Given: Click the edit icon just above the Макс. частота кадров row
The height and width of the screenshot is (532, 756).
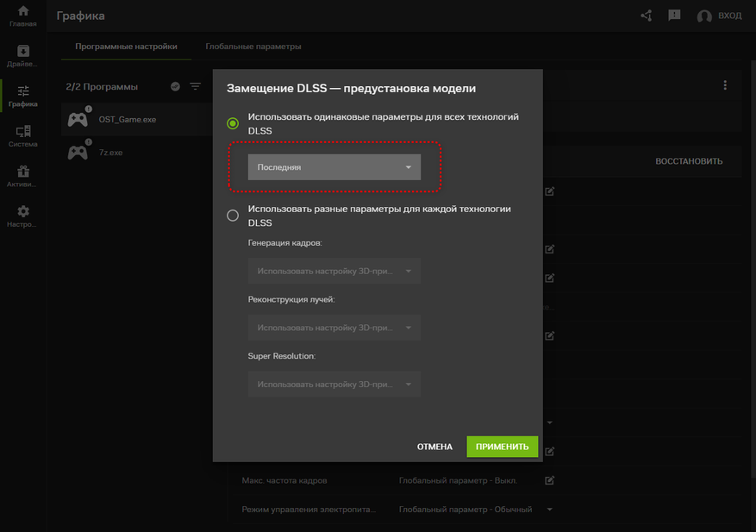Looking at the screenshot, I should [550, 452].
